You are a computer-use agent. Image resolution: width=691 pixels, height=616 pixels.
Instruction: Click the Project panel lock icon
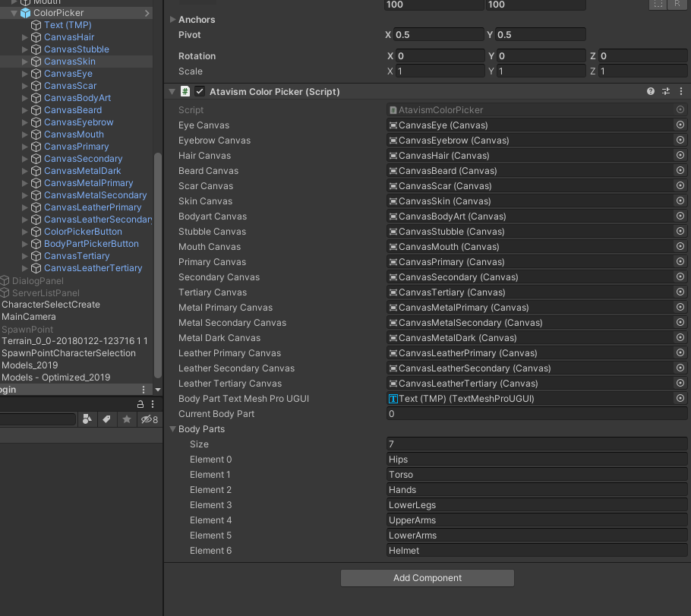point(140,404)
